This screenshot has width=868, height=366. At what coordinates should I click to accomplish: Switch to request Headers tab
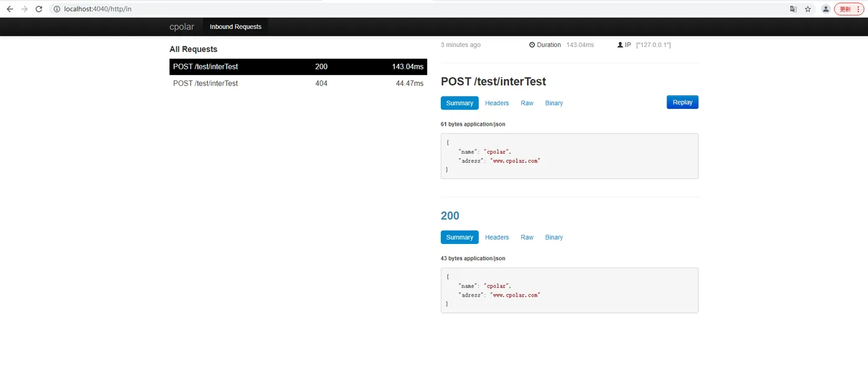click(x=497, y=103)
